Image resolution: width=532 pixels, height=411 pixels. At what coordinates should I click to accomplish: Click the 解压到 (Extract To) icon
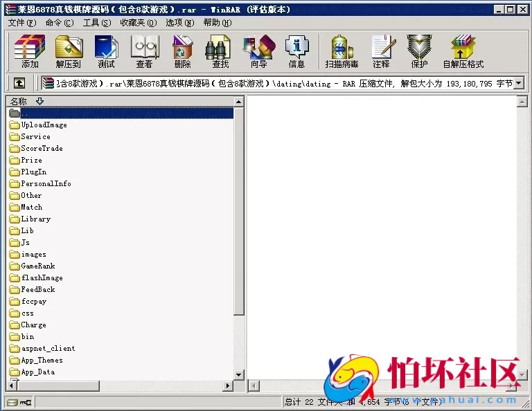pos(68,51)
